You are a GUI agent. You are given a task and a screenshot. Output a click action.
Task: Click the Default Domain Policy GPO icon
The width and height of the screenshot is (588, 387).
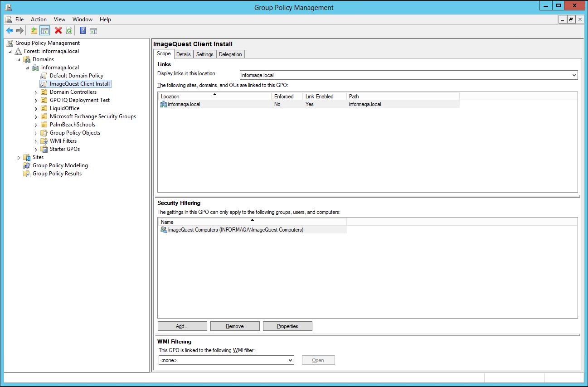tap(44, 76)
